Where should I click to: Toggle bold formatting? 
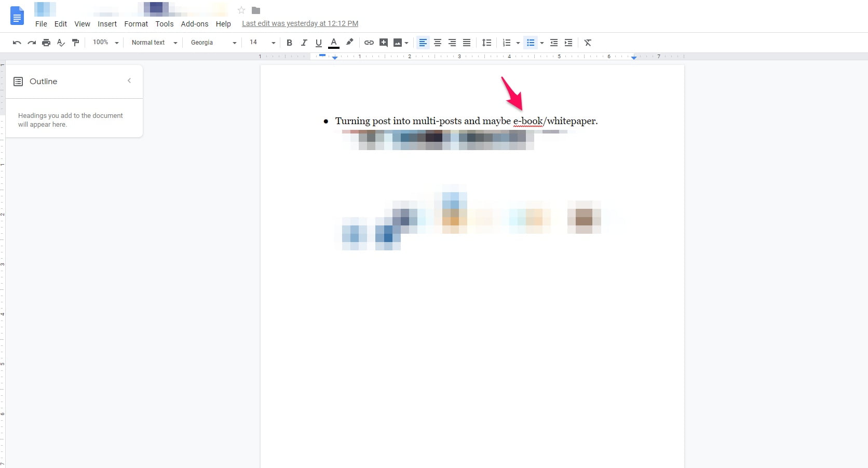point(289,43)
